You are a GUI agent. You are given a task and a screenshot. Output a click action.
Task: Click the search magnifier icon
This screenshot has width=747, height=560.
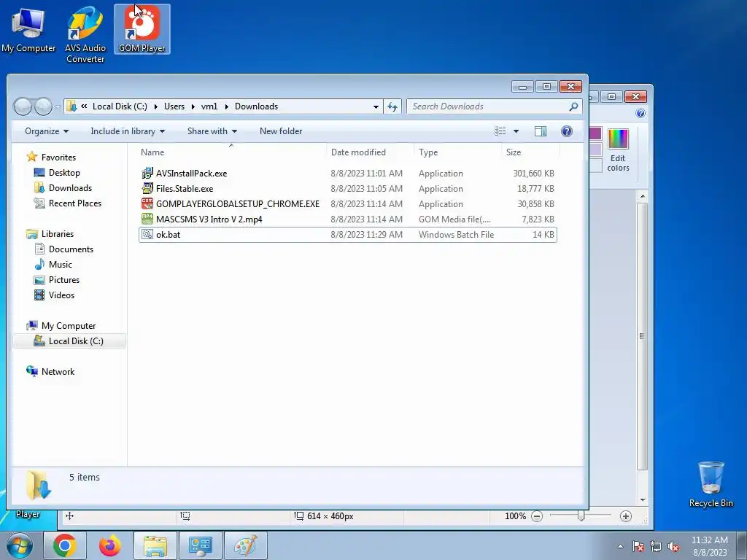[573, 106]
